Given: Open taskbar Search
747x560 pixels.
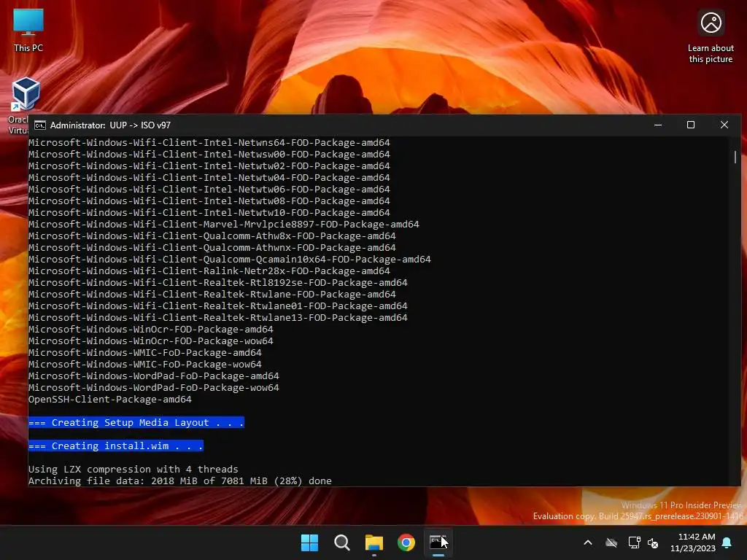Looking at the screenshot, I should 341,542.
